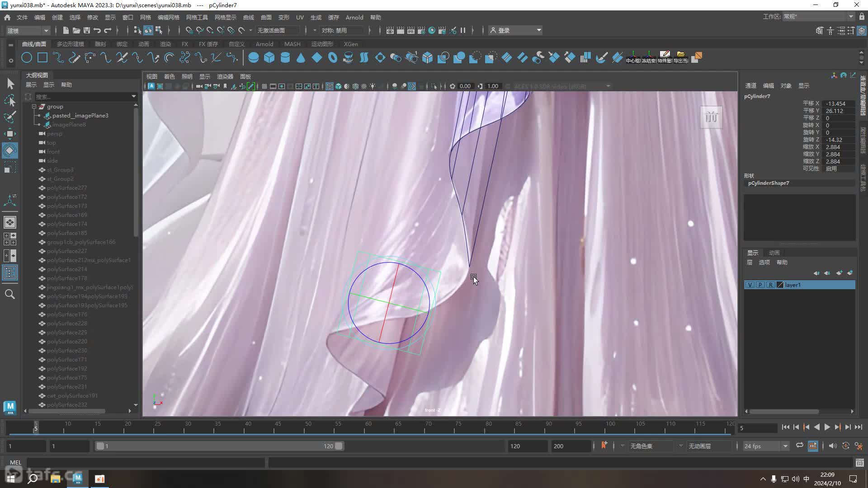The height and width of the screenshot is (488, 868).
Task: Click the Save scene icon
Action: click(87, 30)
